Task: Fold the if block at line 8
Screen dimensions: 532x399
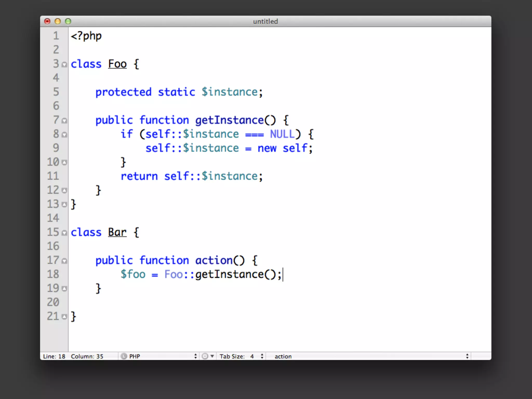Action: pos(64,135)
